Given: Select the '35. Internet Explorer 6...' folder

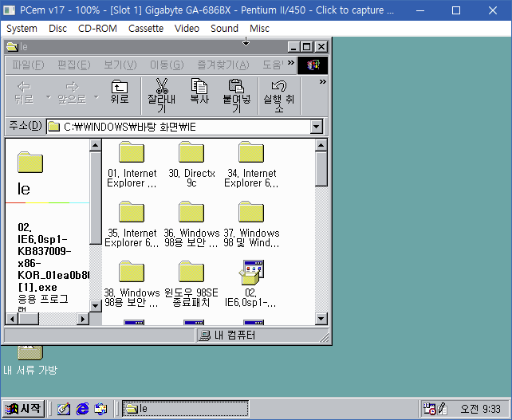Looking at the screenshot, I should [132, 225].
